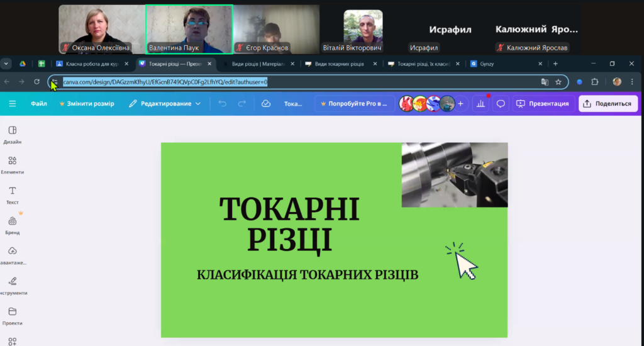Image resolution: width=644 pixels, height=346 pixels.
Task: Open the Проекти folder panel
Action: [x=12, y=315]
